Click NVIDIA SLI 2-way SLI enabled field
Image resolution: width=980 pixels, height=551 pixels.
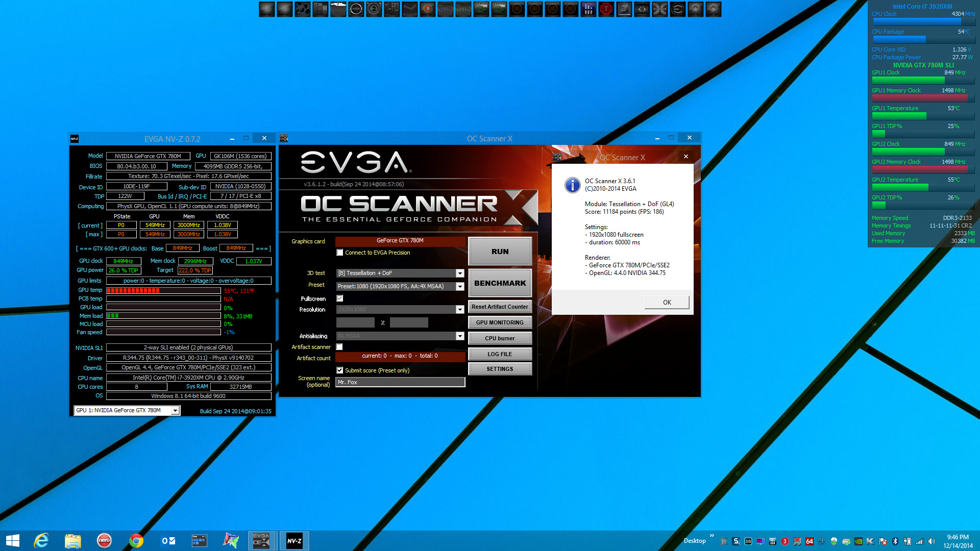(x=188, y=347)
